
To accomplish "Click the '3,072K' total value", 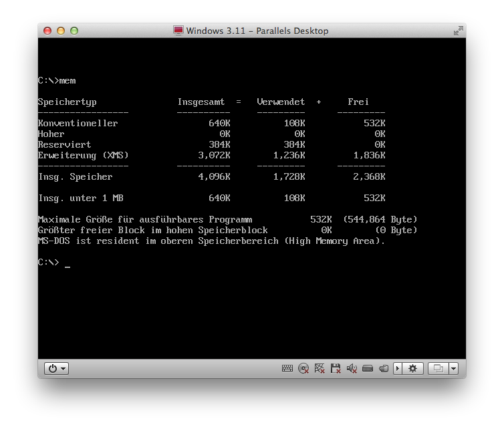I will coord(214,156).
